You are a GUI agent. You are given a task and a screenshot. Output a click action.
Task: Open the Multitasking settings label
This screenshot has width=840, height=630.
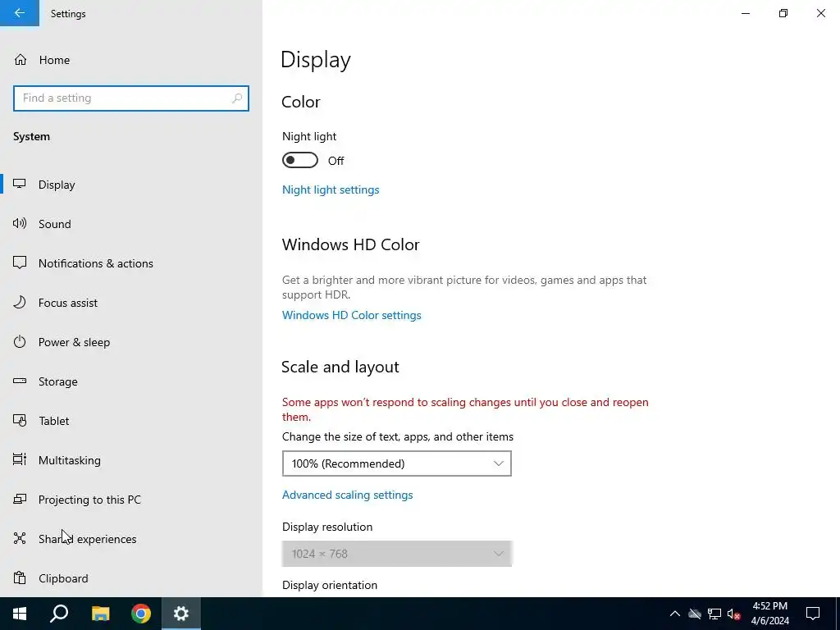70,460
